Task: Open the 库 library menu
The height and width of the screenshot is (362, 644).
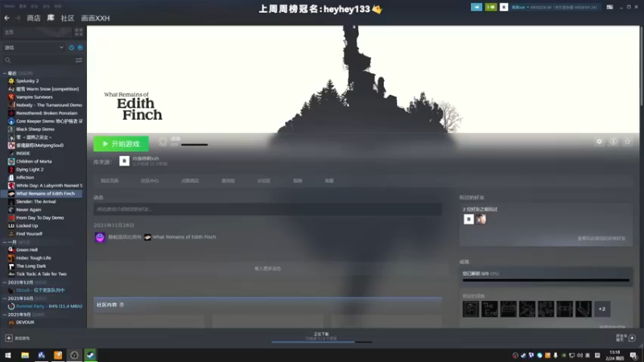Action: tap(51, 18)
